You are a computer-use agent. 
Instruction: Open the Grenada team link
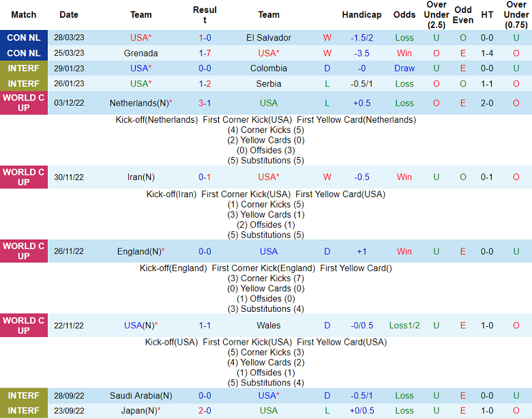[x=141, y=53]
